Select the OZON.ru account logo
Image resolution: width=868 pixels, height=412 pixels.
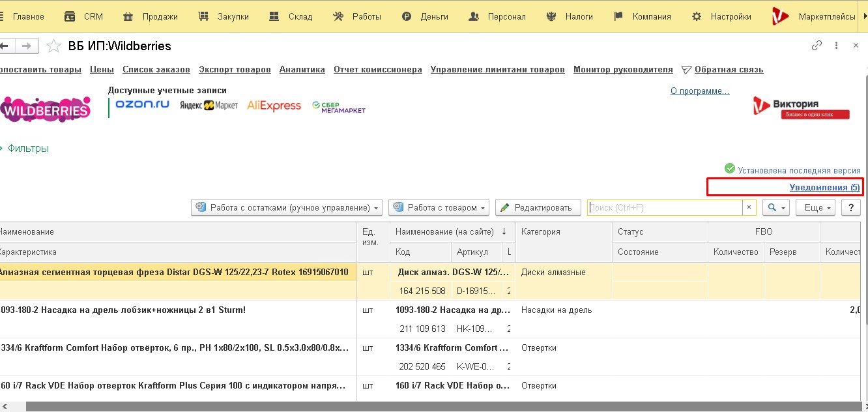(142, 104)
